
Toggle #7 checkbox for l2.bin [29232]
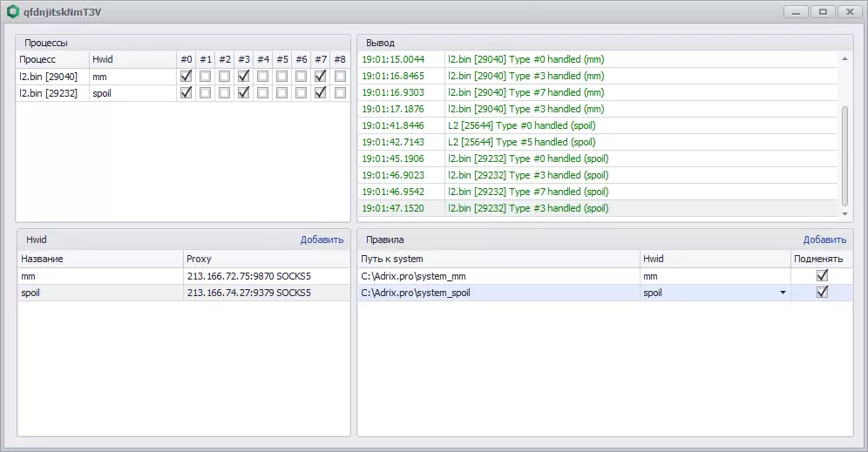pyautogui.click(x=321, y=92)
